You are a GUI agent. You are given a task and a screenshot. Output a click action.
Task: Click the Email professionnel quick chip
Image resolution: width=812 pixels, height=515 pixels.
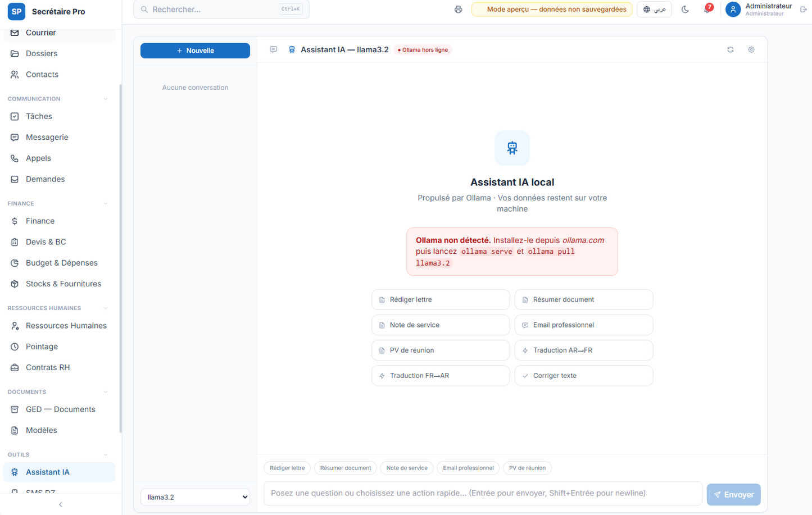tap(468, 468)
